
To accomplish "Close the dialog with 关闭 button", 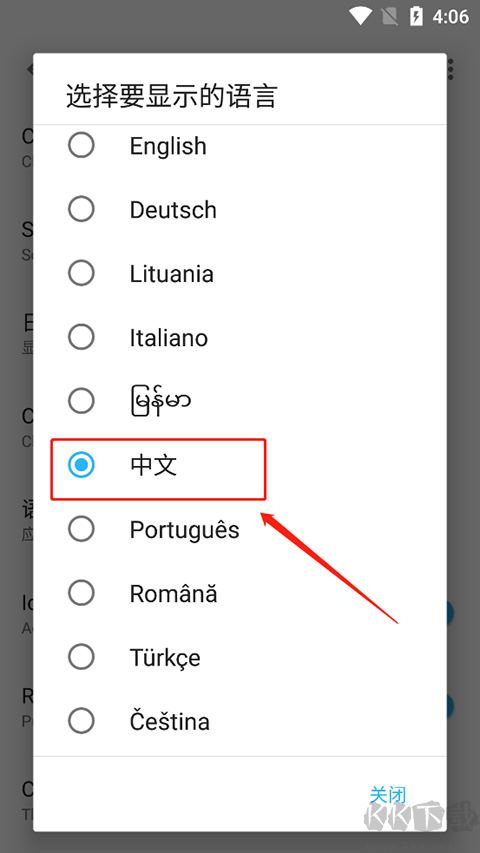I will tap(388, 795).
